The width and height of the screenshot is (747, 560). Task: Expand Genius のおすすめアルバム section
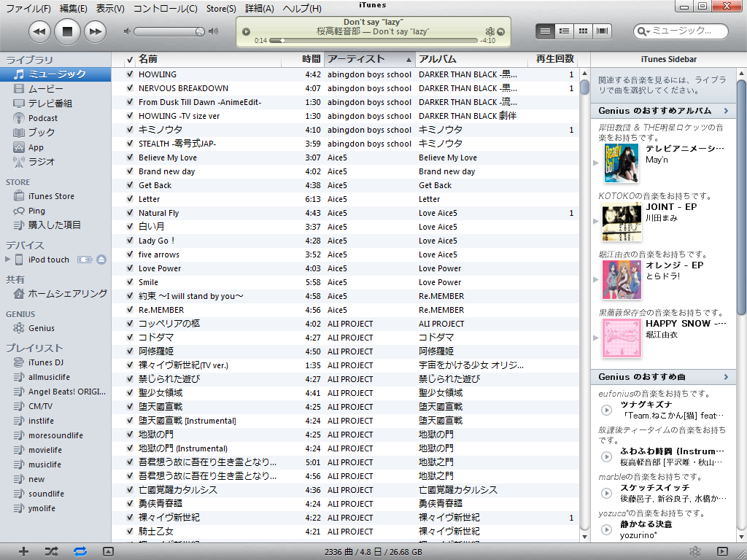click(726, 111)
